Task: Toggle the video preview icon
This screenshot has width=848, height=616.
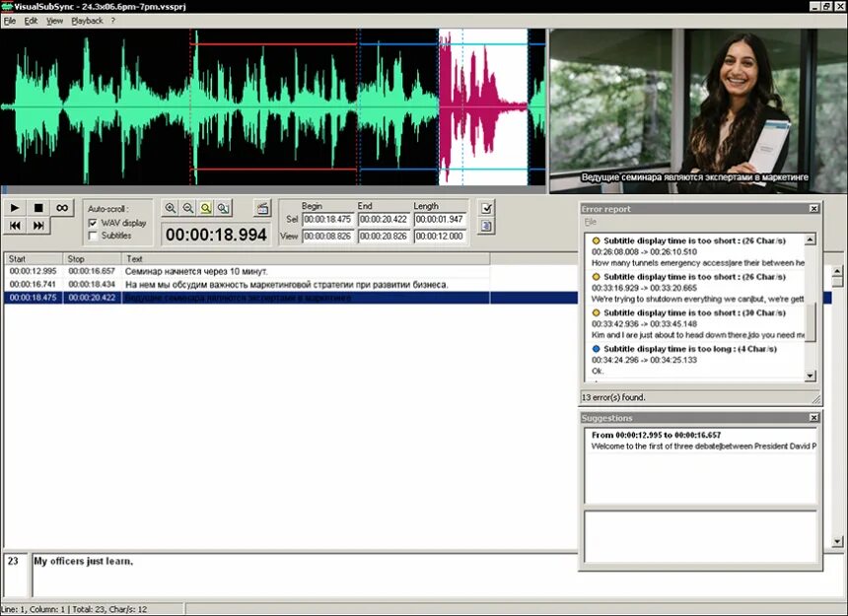Action: (x=263, y=208)
